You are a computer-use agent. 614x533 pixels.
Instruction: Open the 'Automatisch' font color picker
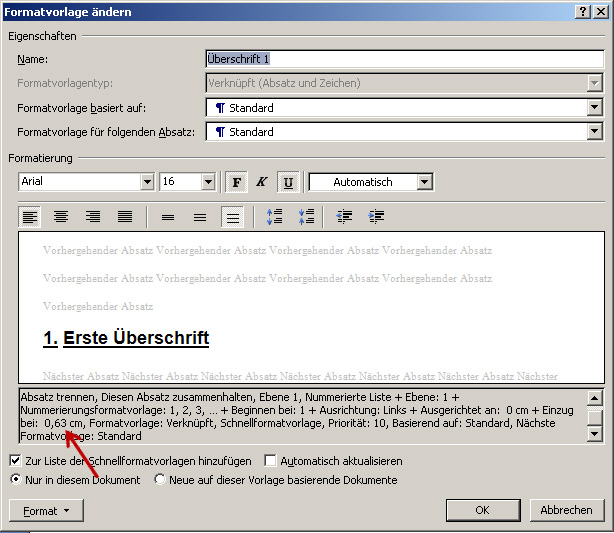click(x=424, y=182)
